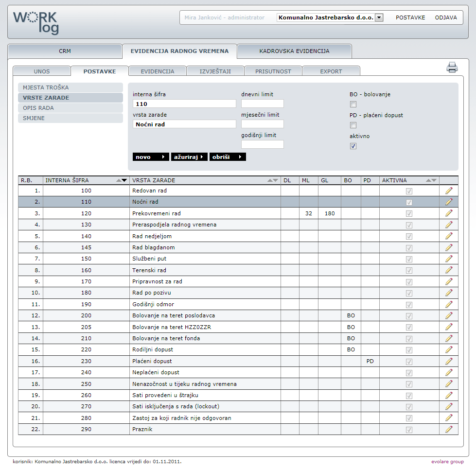Click the dnevni limit input field

pos(262,104)
